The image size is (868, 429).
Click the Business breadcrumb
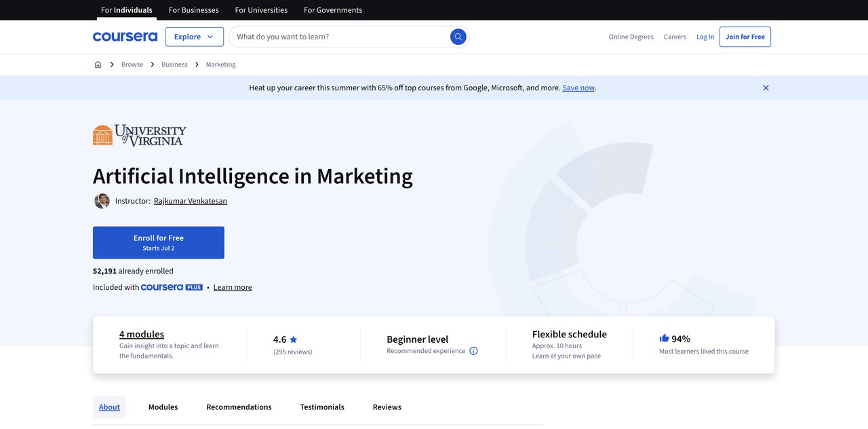pos(174,64)
